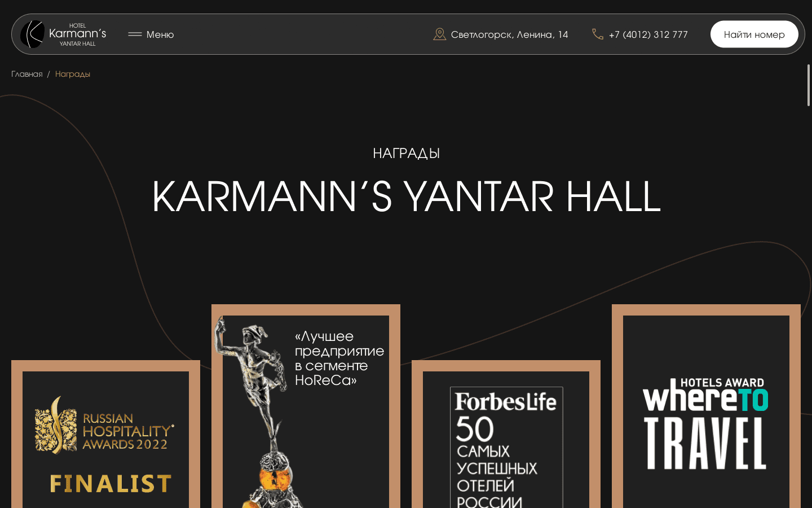Click the Karmann's round logo emblem
This screenshot has height=508, width=812.
point(32,34)
